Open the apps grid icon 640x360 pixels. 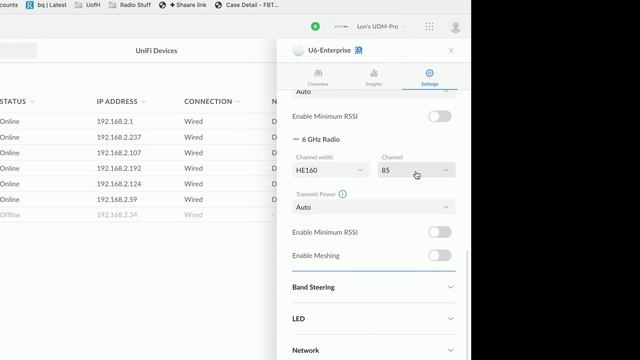429,27
